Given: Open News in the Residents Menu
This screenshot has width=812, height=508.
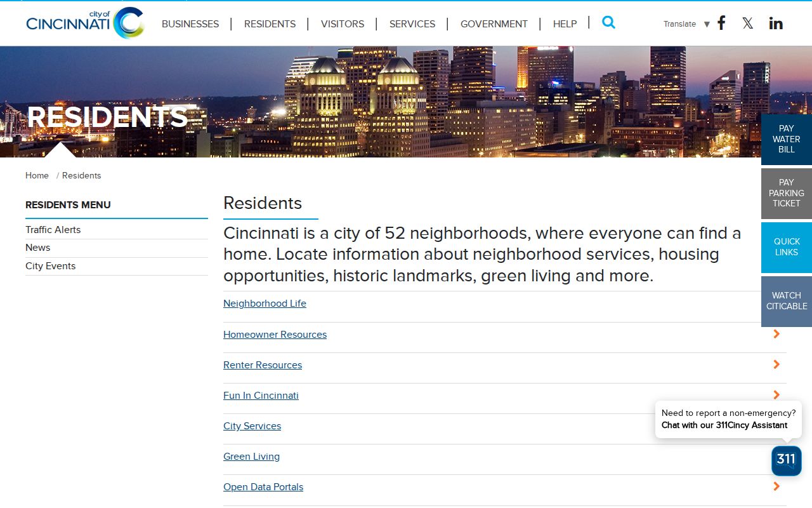Looking at the screenshot, I should (x=38, y=248).
